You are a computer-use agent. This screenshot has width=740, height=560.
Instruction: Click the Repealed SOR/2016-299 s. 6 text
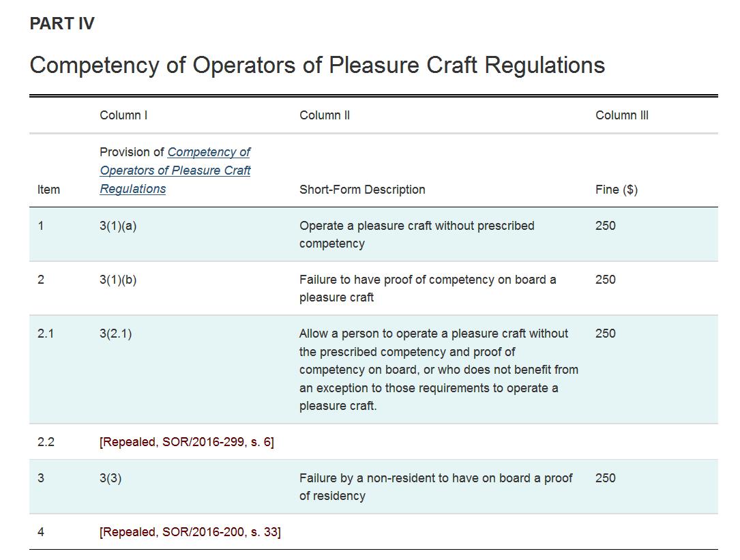coord(187,442)
